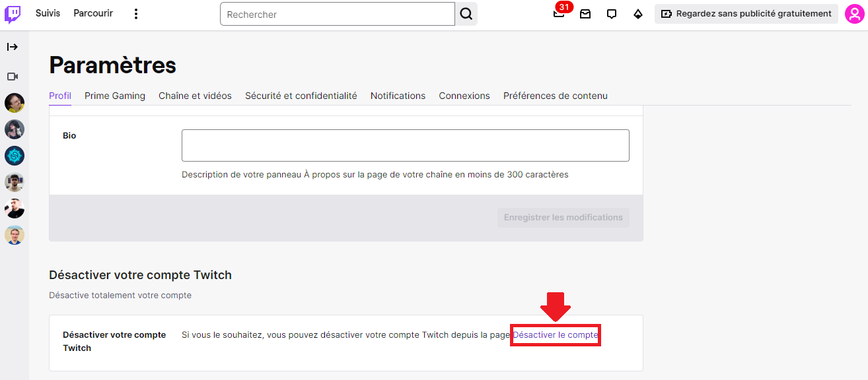Click the Twitch logo home icon

(x=13, y=14)
